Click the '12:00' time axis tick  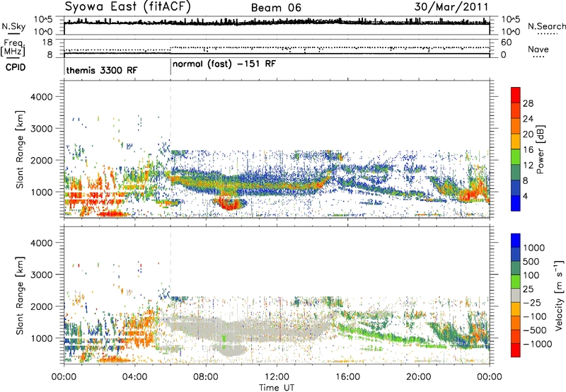[277, 377]
